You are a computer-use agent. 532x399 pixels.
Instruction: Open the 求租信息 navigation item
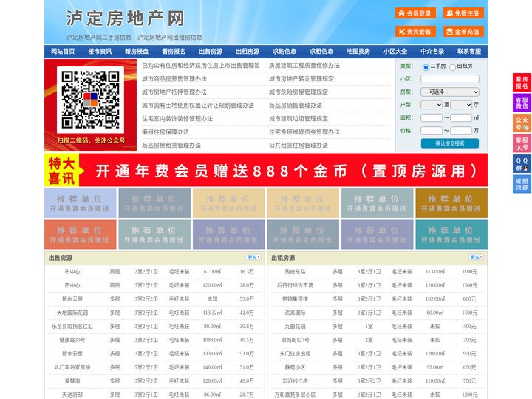click(x=321, y=52)
